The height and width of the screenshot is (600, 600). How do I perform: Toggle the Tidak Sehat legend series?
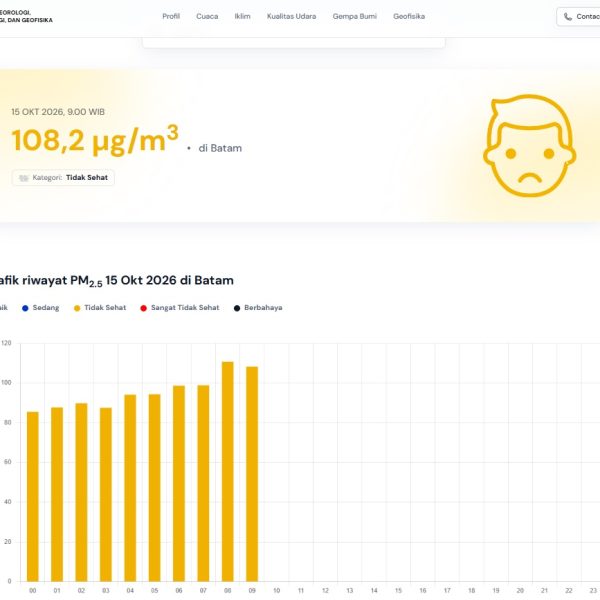pyautogui.click(x=100, y=308)
